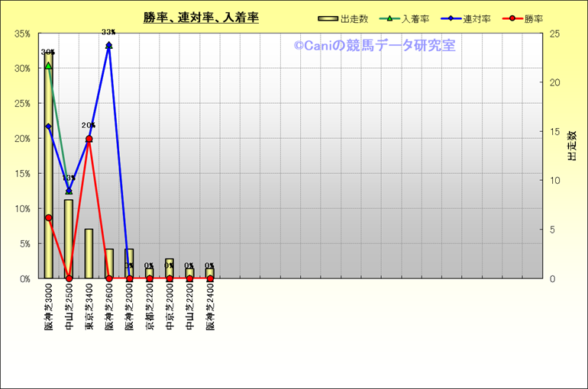Click the chart title 勝率、連対率、入着率
The width and height of the screenshot is (588, 389).
tap(201, 18)
